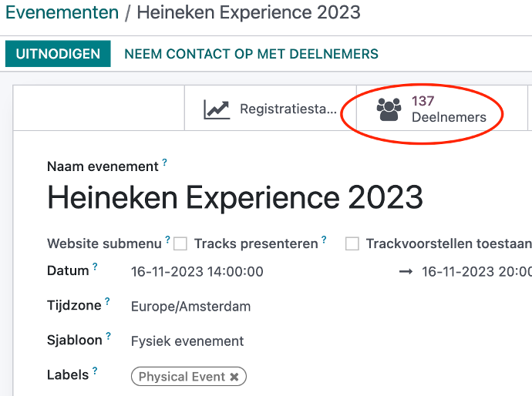Click NEEM CONTACT OP MET DEELNEMERS
The width and height of the screenshot is (532, 396).
pyautogui.click(x=251, y=54)
